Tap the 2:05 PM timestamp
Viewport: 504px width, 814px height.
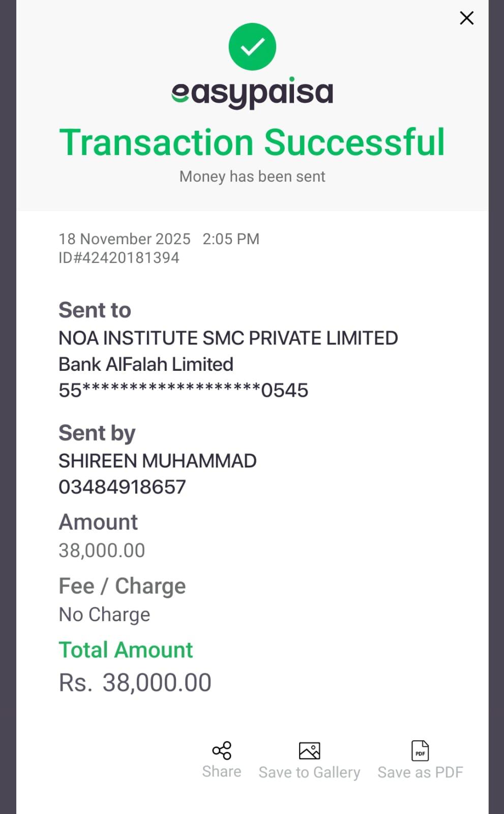(x=231, y=239)
